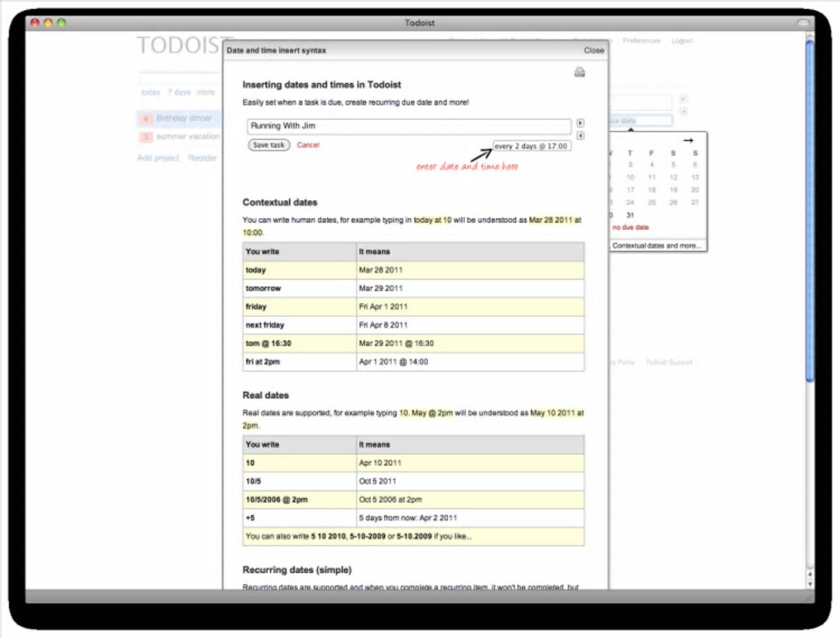This screenshot has width=840, height=638.
Task: Click the window zoom pill in title bar
Action: pyautogui.click(x=803, y=22)
